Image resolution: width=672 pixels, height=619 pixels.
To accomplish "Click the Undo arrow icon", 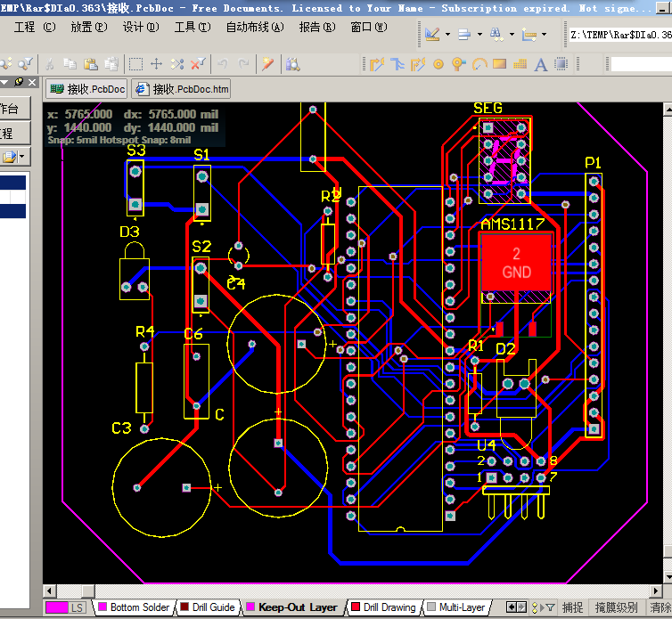I will tap(223, 64).
